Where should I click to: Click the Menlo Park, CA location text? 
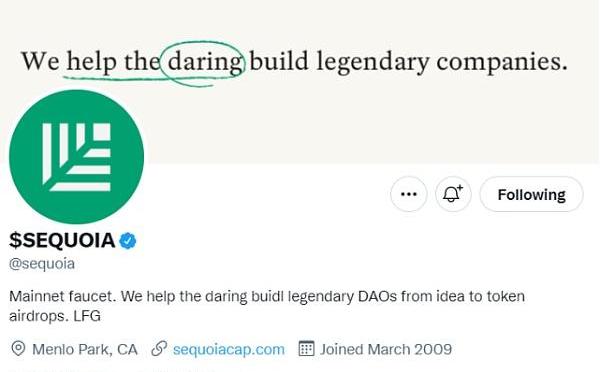[x=85, y=349]
